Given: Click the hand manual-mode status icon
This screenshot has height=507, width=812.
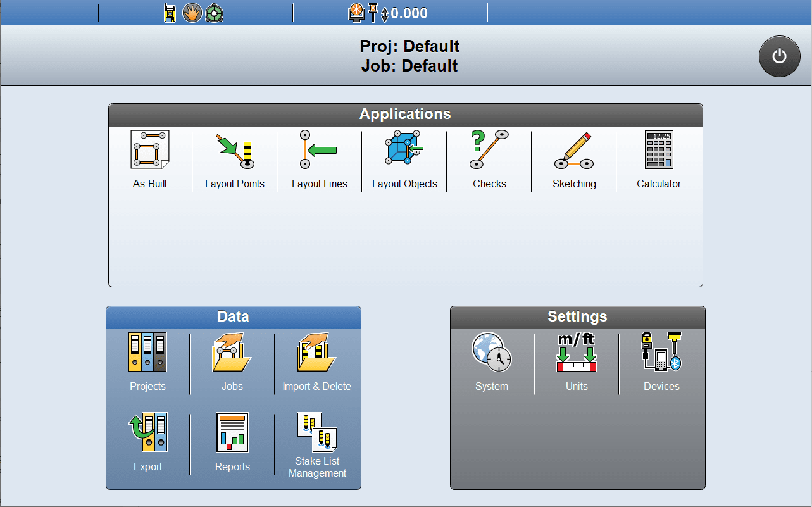Looking at the screenshot, I should 192,12.
